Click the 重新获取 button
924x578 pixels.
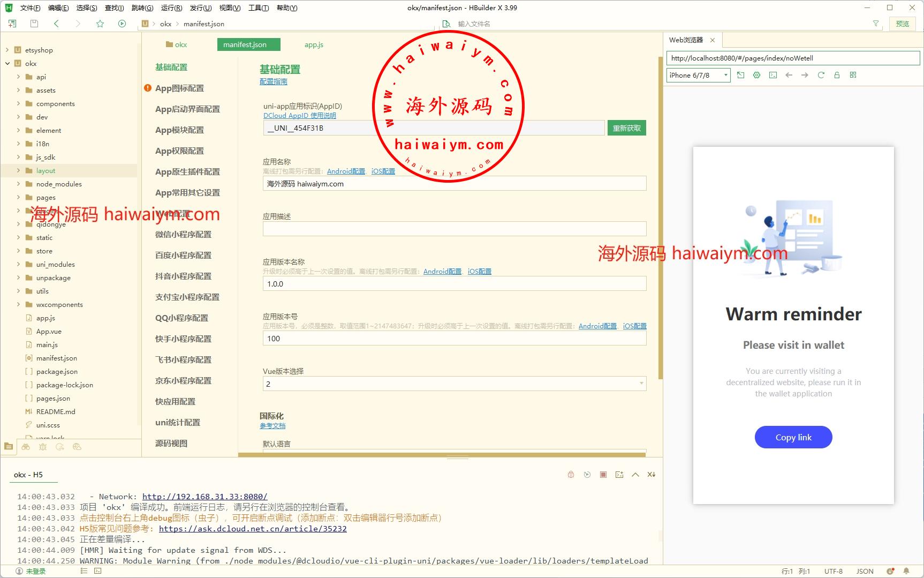click(626, 129)
